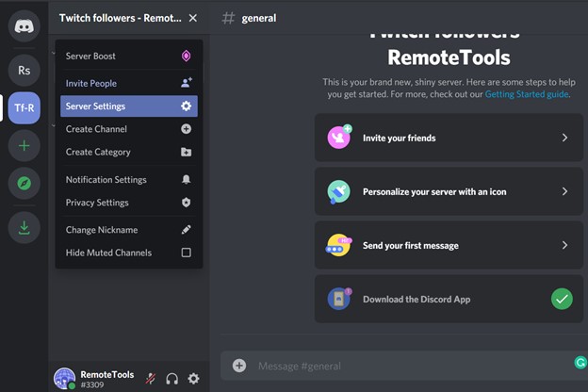Open the Getting Started guide link

click(x=527, y=94)
